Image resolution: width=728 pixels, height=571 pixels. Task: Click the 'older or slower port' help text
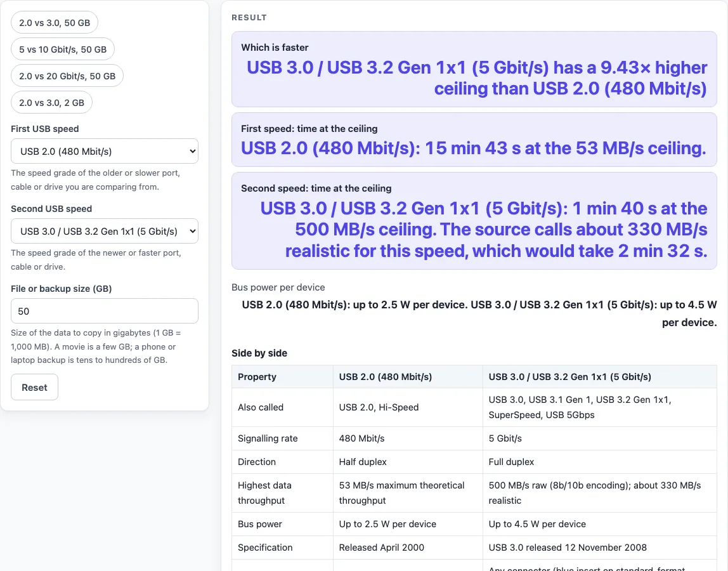[x=95, y=180]
